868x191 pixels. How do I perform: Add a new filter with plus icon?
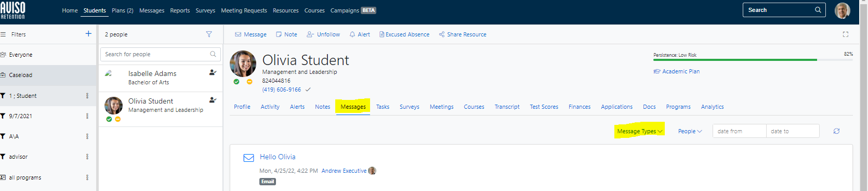(88, 34)
